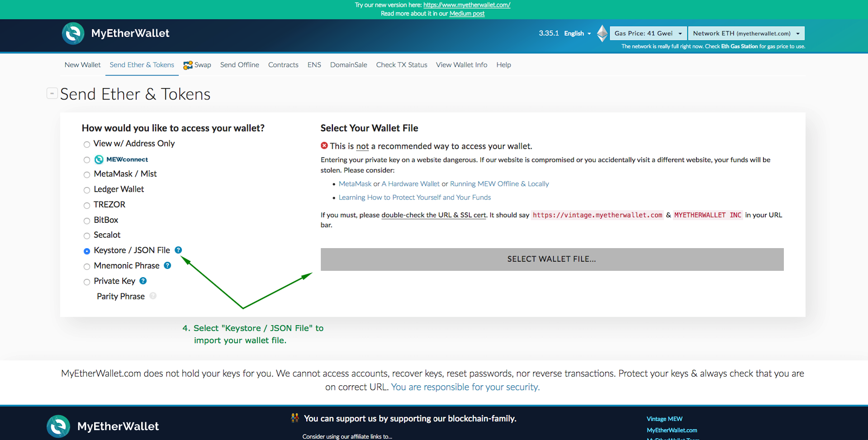The height and width of the screenshot is (440, 868).
Task: Click the Select Your Wallet File heading
Action: point(369,128)
